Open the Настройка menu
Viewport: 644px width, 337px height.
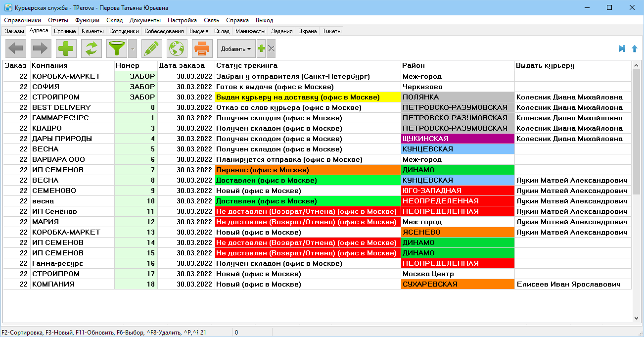182,20
